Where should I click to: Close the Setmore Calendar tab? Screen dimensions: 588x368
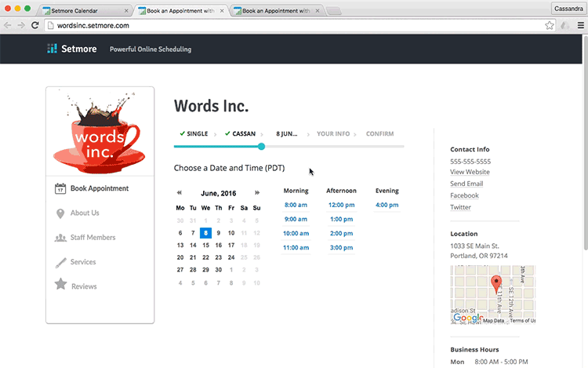coord(126,11)
